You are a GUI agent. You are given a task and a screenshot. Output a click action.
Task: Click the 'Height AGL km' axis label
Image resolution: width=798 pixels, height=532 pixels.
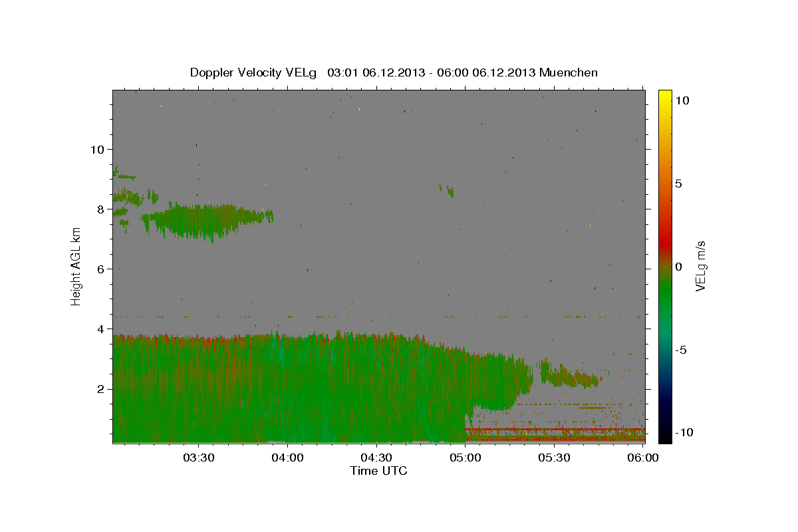click(x=76, y=266)
